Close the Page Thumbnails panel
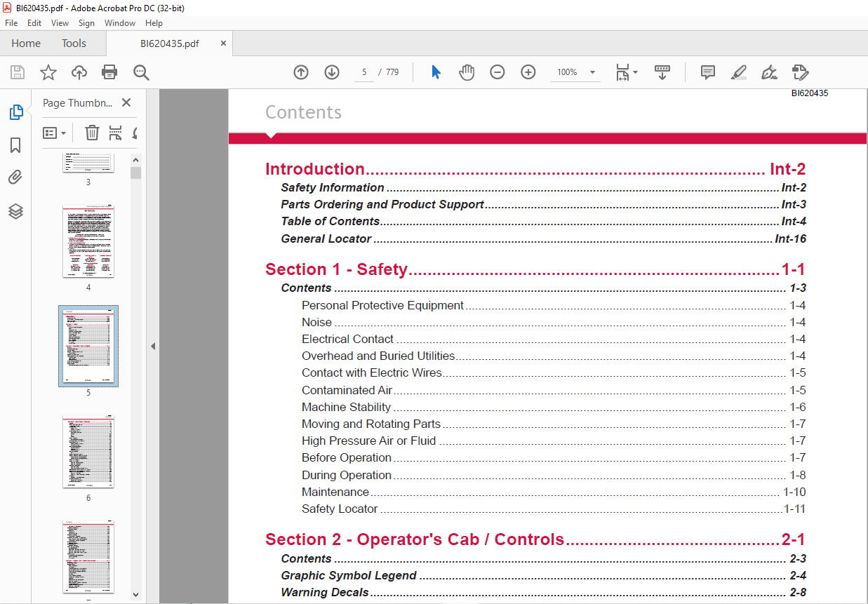This screenshot has height=604, width=868. click(126, 102)
